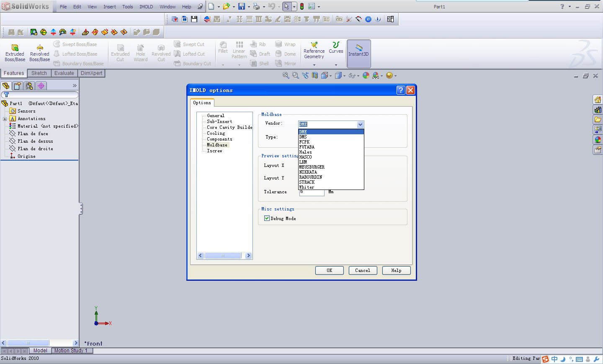Image resolution: width=603 pixels, height=364 pixels.
Task: Toggle the Instant3D button
Action: (x=358, y=53)
